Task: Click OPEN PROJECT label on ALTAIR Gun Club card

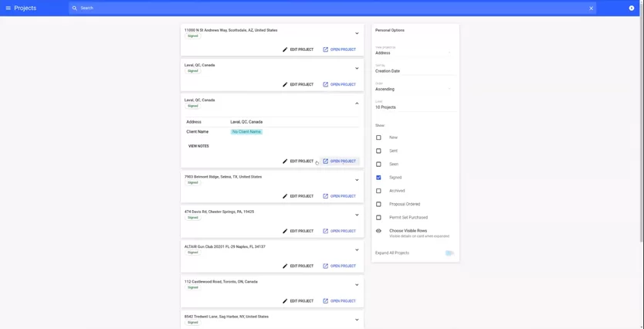Action: pos(343,266)
